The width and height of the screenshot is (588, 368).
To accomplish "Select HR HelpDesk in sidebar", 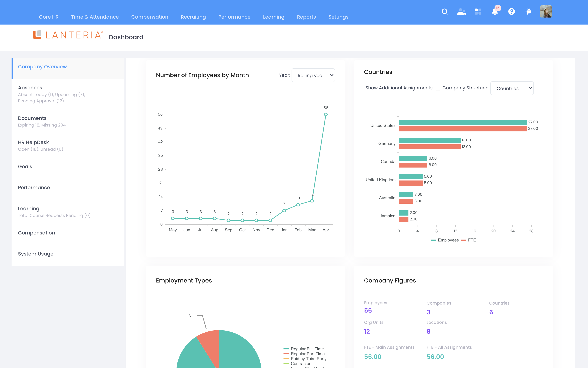I will tap(68, 146).
